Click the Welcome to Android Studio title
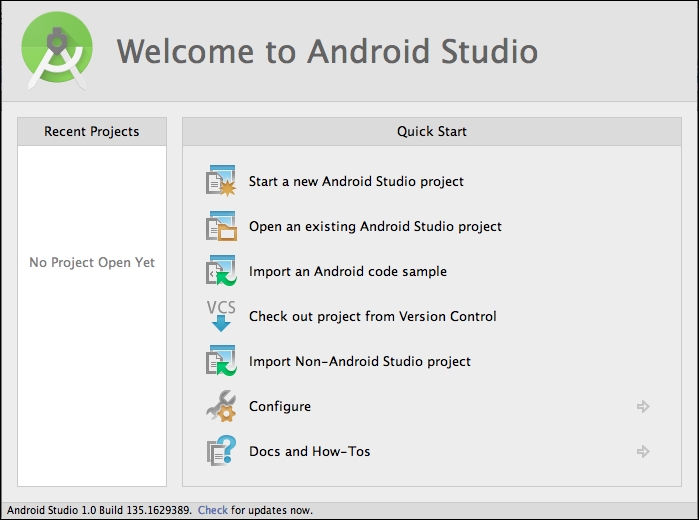Image resolution: width=699 pixels, height=520 pixels. tap(327, 51)
